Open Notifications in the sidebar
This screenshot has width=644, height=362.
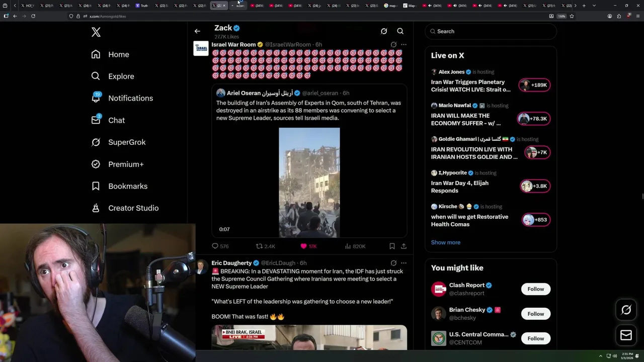tap(122, 98)
